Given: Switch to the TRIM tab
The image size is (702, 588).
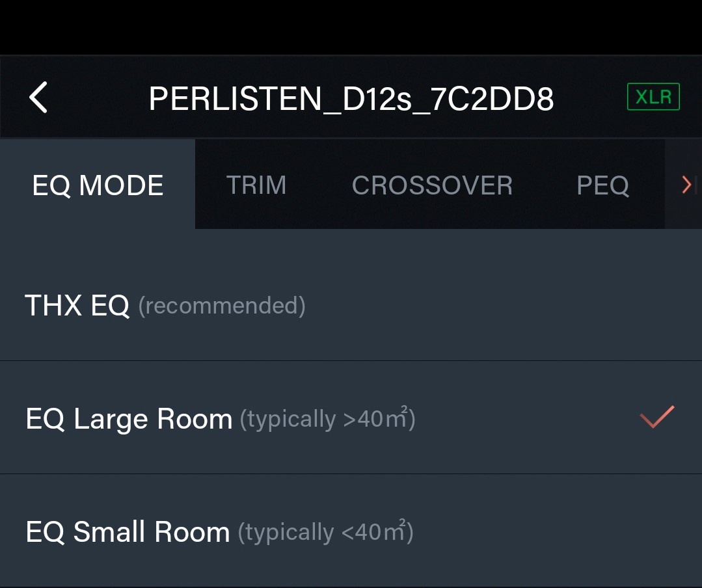Looking at the screenshot, I should click(256, 185).
